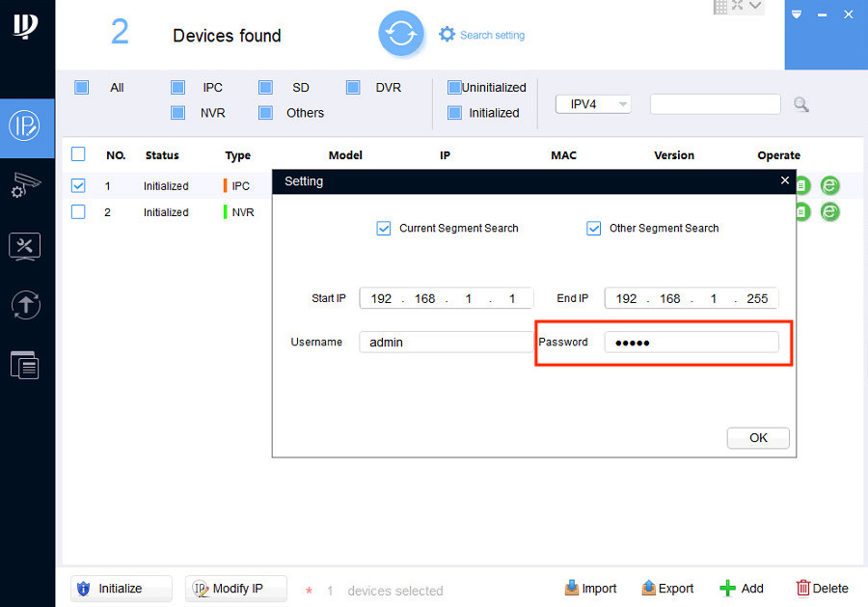Disable the Current Segment Search checkbox

pos(384,228)
